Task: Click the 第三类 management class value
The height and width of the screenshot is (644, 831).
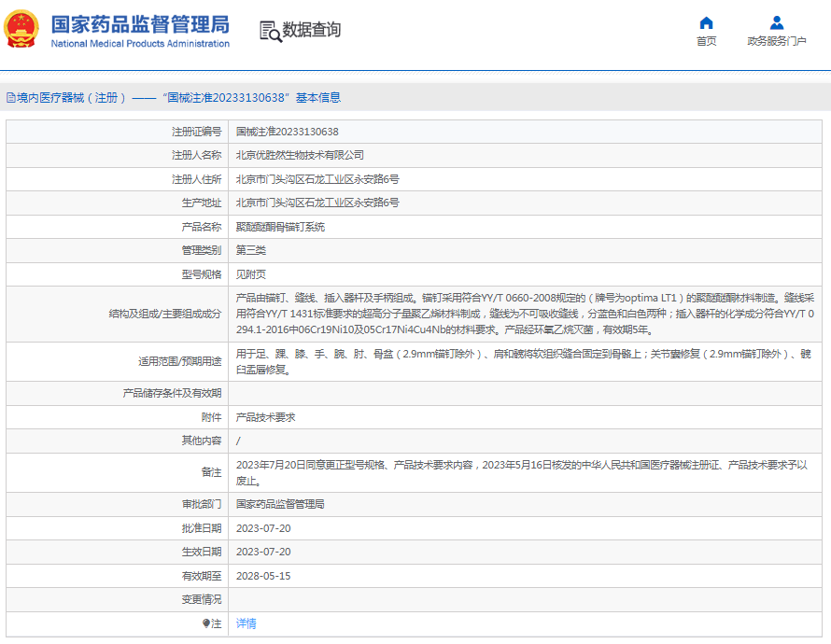Action: [250, 250]
